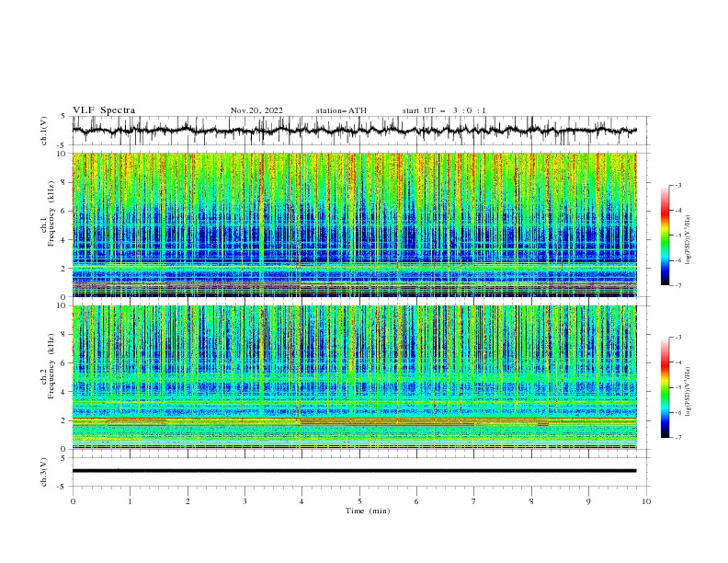Click the ch.1 log(PSD) colorbar label
This screenshot has width=728, height=563.
pyautogui.click(x=688, y=240)
